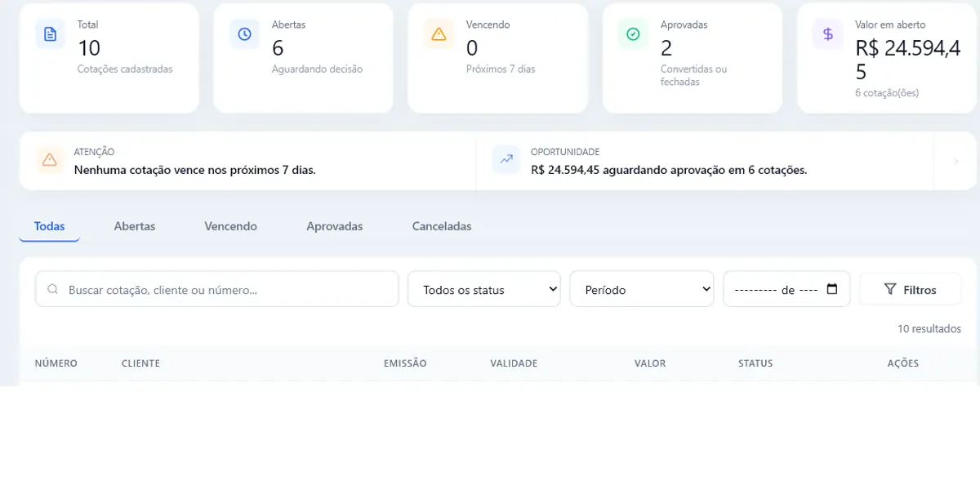Screen dimensions: 980x490
Task: Go to the Canceladas tab
Action: click(442, 226)
